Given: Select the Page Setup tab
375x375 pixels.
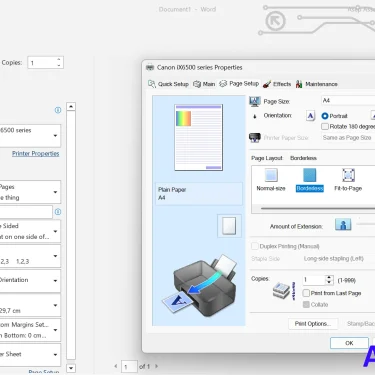Looking at the screenshot, I should point(239,84).
